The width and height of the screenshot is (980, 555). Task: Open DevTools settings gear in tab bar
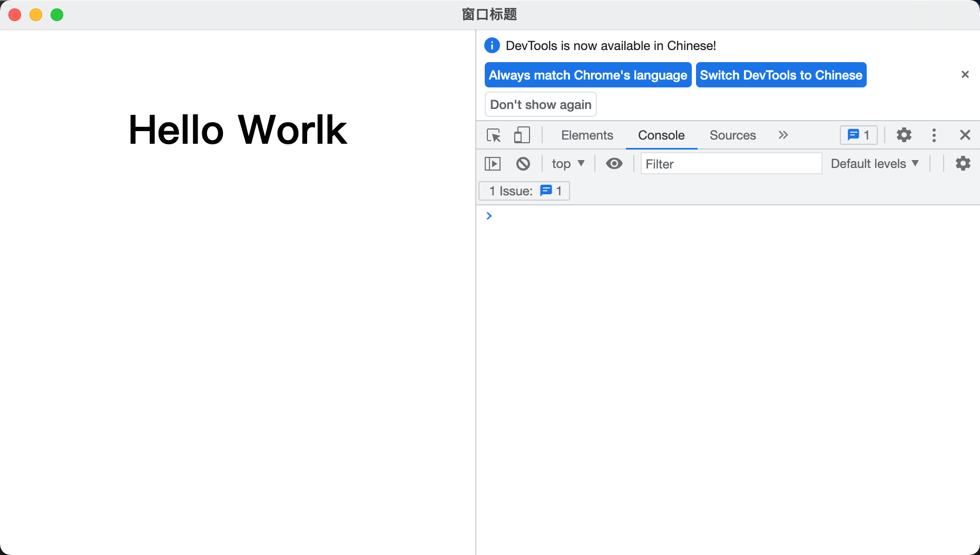point(904,135)
